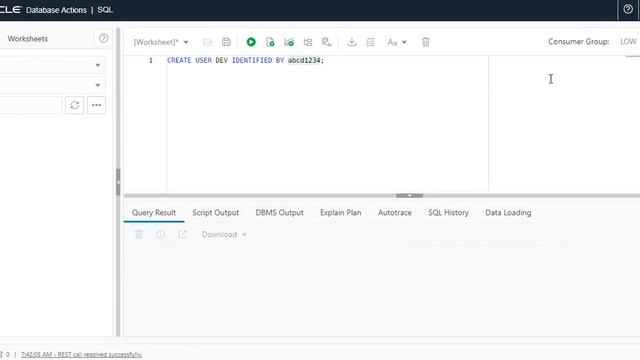The width and height of the screenshot is (640, 360).
Task: Open the Consumer Group LOW selector
Action: pyautogui.click(x=628, y=41)
